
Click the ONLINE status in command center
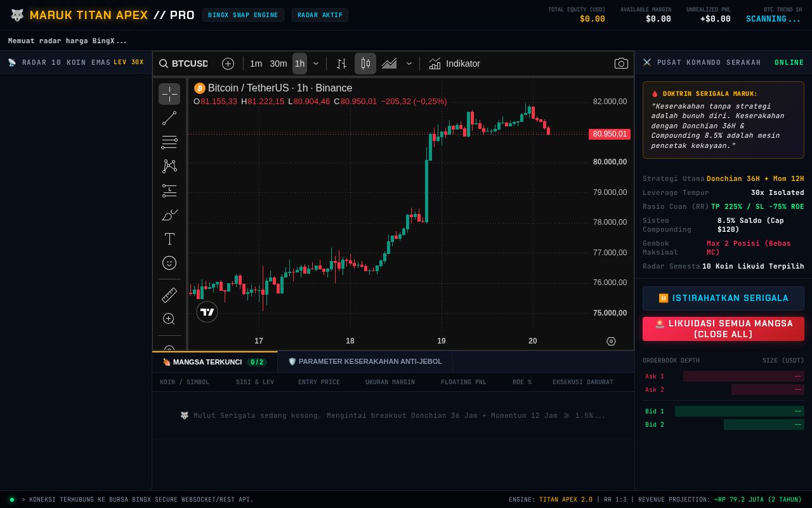click(789, 62)
